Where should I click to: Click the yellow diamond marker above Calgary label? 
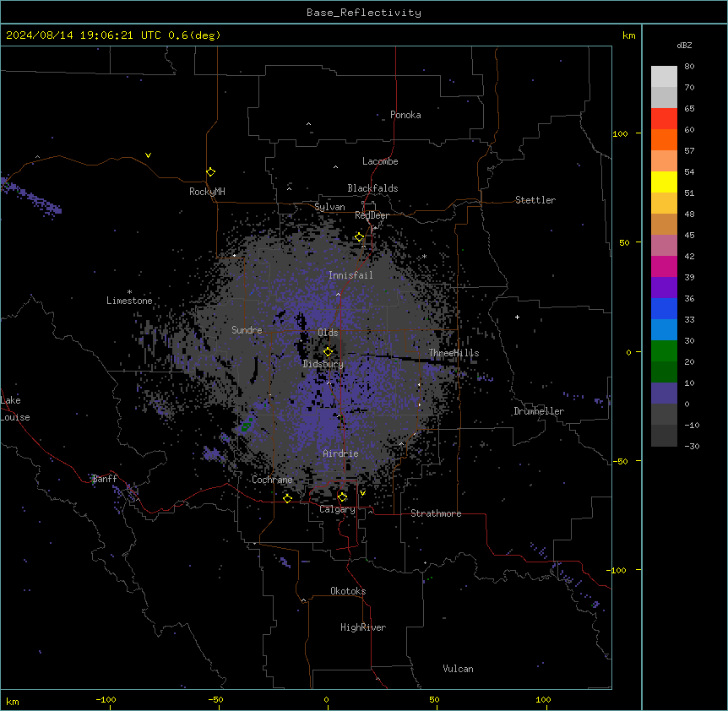342,497
